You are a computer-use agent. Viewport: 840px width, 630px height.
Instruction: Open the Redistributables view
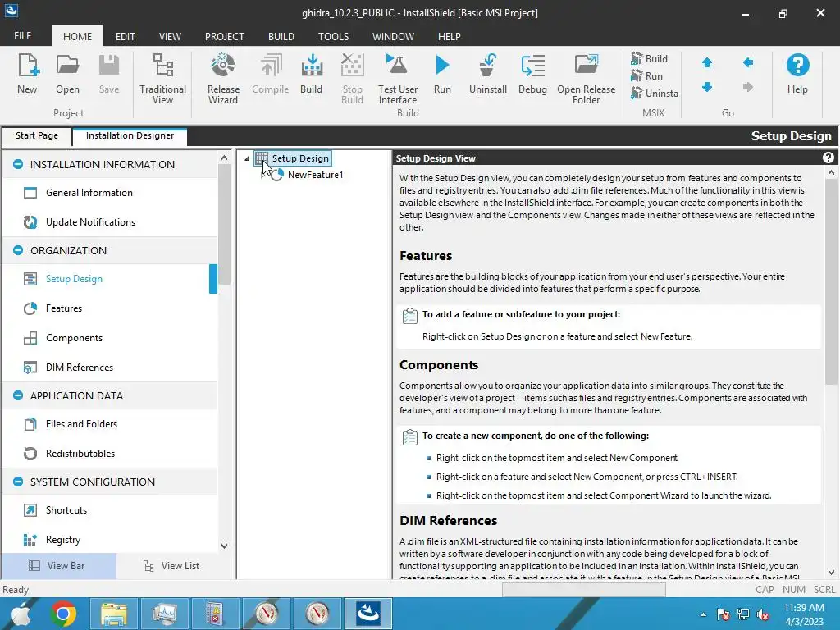pyautogui.click(x=109, y=453)
